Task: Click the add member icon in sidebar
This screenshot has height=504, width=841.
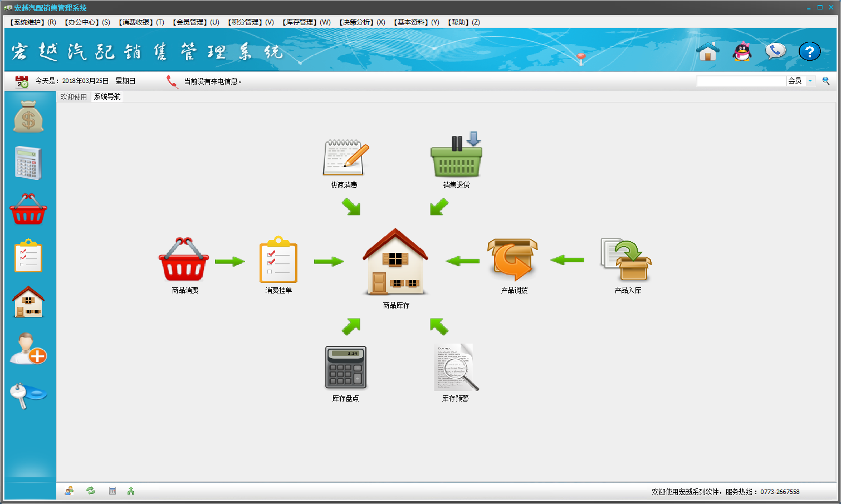Action: pos(28,349)
